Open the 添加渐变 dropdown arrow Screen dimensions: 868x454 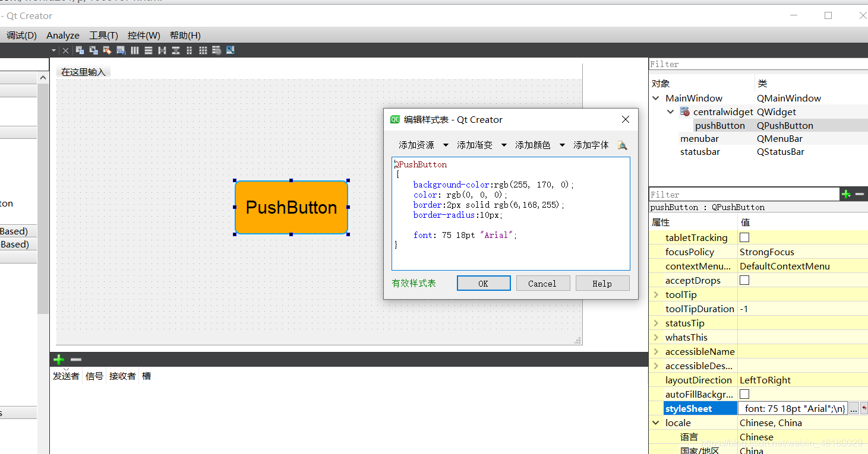pyautogui.click(x=504, y=145)
